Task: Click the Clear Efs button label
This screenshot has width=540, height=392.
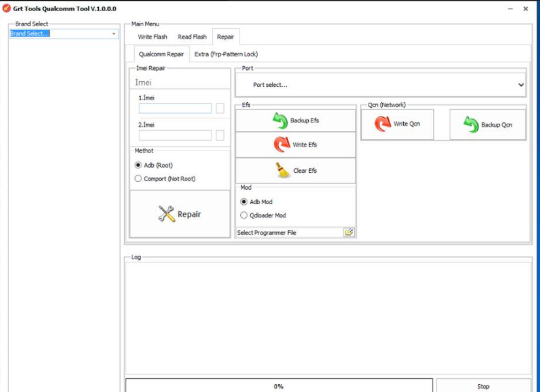Action: (305, 171)
